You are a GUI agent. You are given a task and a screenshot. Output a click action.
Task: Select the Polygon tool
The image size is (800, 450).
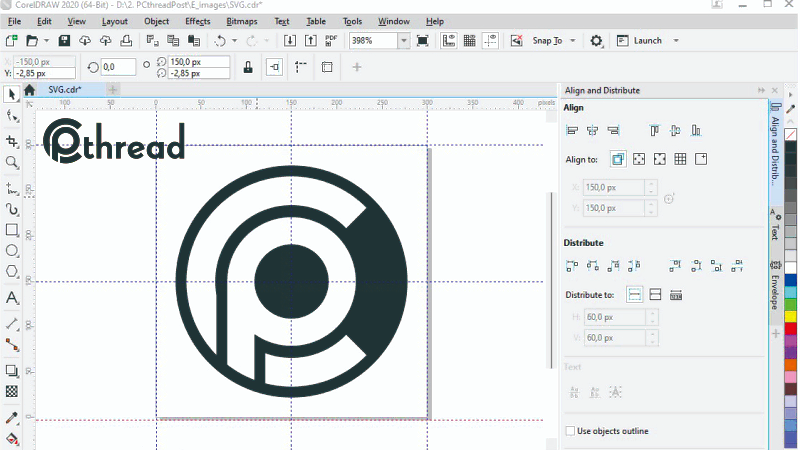point(11,272)
